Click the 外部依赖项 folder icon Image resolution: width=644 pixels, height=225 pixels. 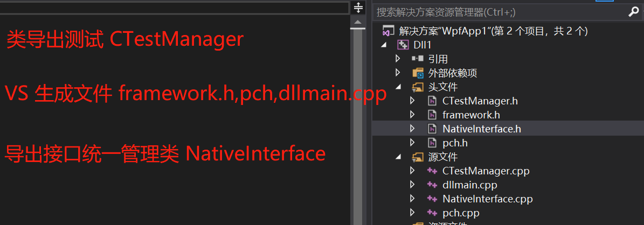(x=418, y=73)
